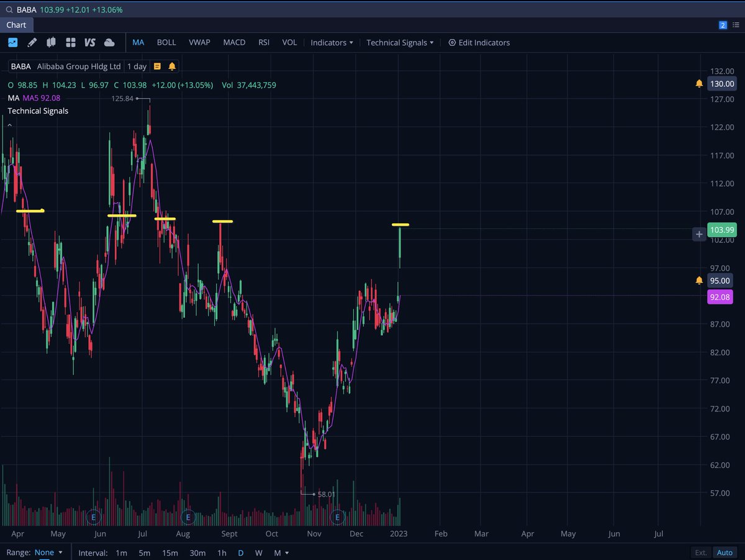The image size is (745, 560).
Task: Click the gear icon in Edit Indicators
Action: [x=452, y=43]
